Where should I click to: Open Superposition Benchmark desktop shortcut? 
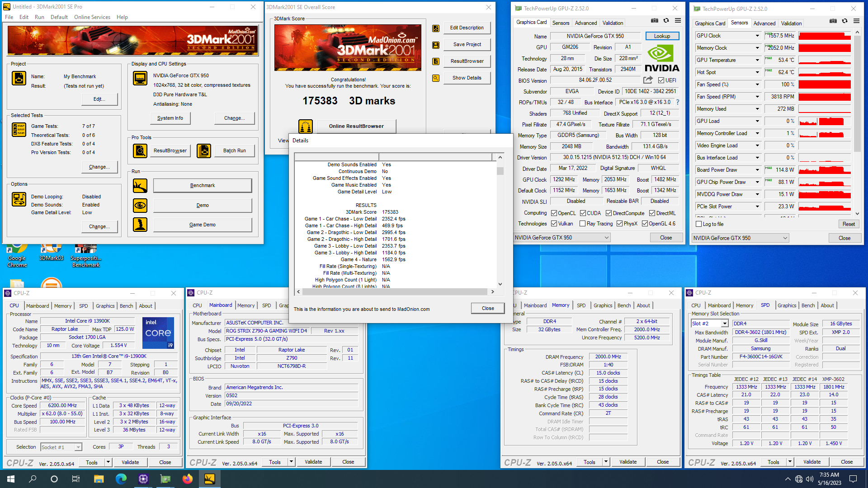(86, 255)
